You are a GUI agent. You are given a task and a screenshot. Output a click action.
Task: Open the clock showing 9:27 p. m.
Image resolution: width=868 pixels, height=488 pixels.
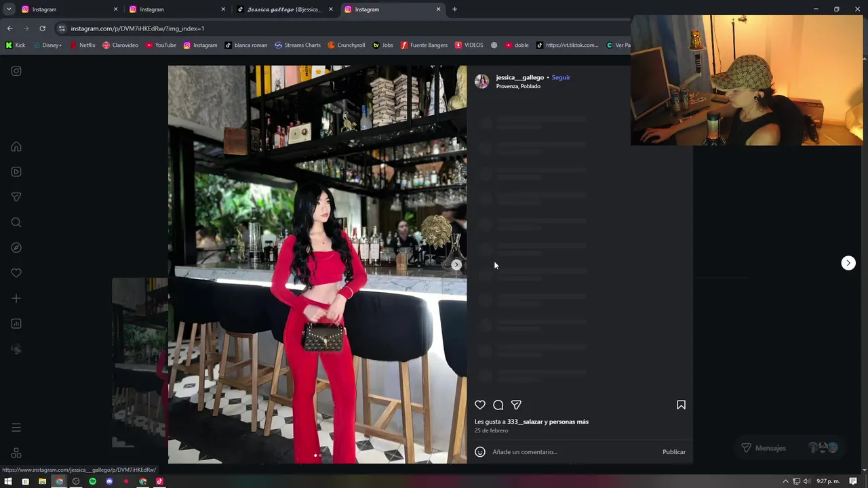click(x=828, y=481)
